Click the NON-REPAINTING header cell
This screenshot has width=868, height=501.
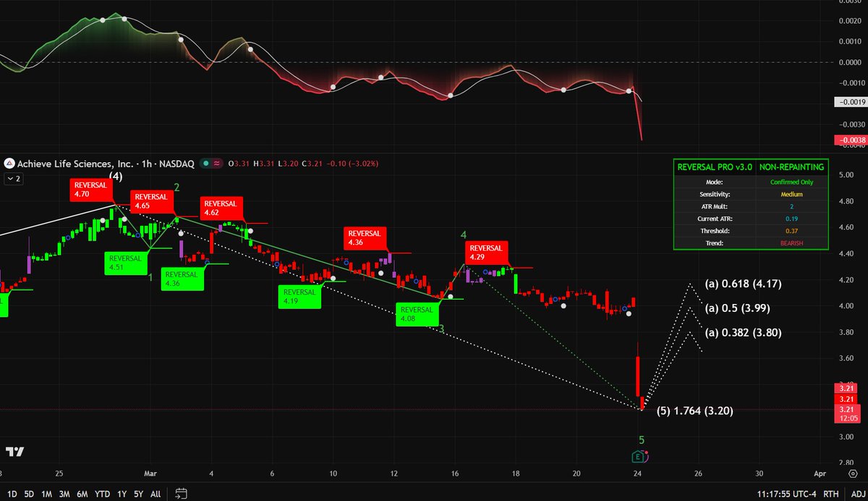coord(791,167)
